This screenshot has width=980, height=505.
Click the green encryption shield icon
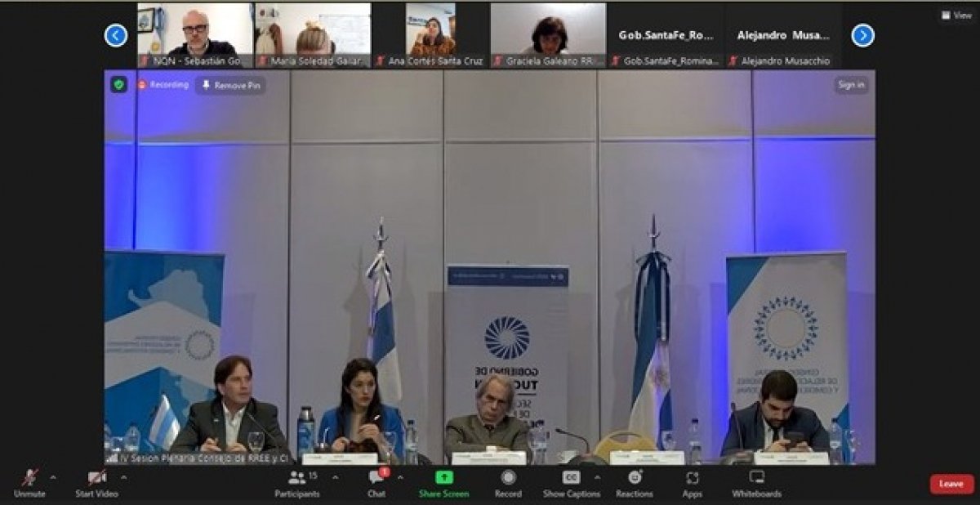coord(119,85)
